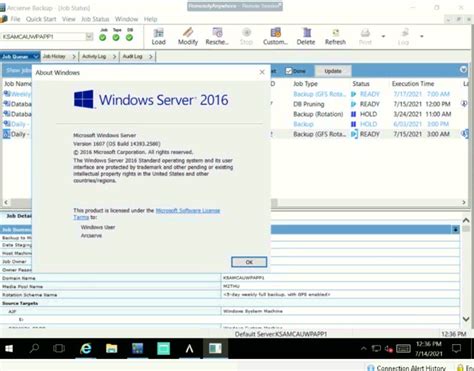Open File Explorer from taskbar
The image size is (474, 371).
pos(111,349)
